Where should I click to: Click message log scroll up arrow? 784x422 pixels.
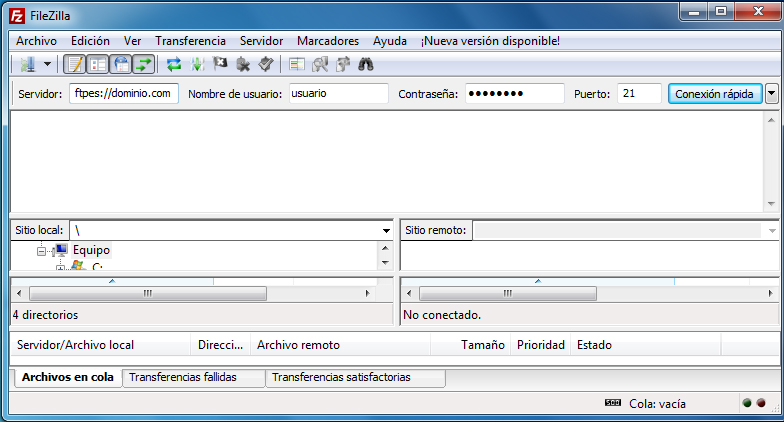771,120
